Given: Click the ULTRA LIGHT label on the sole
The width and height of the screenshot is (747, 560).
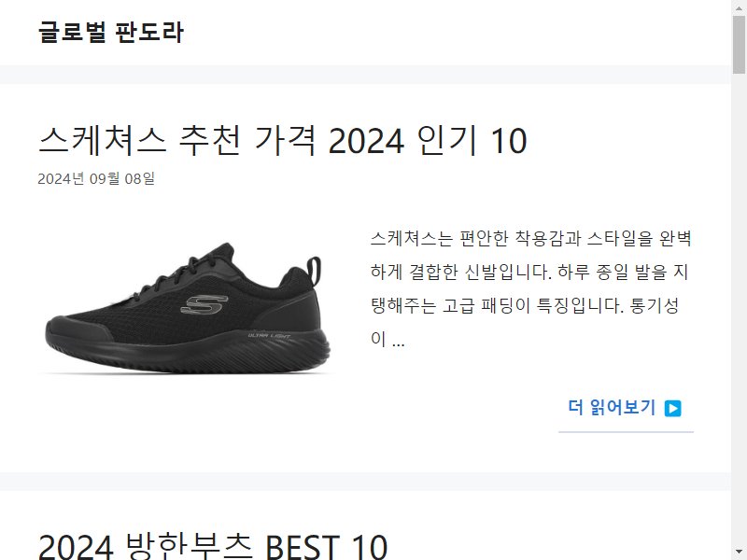Looking at the screenshot, I should [269, 336].
